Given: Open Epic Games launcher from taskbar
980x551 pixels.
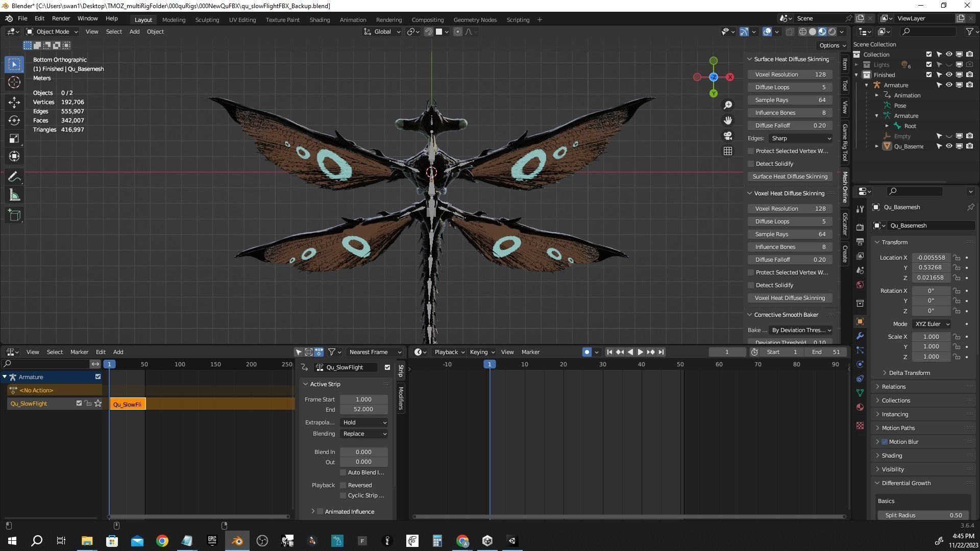Looking at the screenshot, I should click(212, 541).
